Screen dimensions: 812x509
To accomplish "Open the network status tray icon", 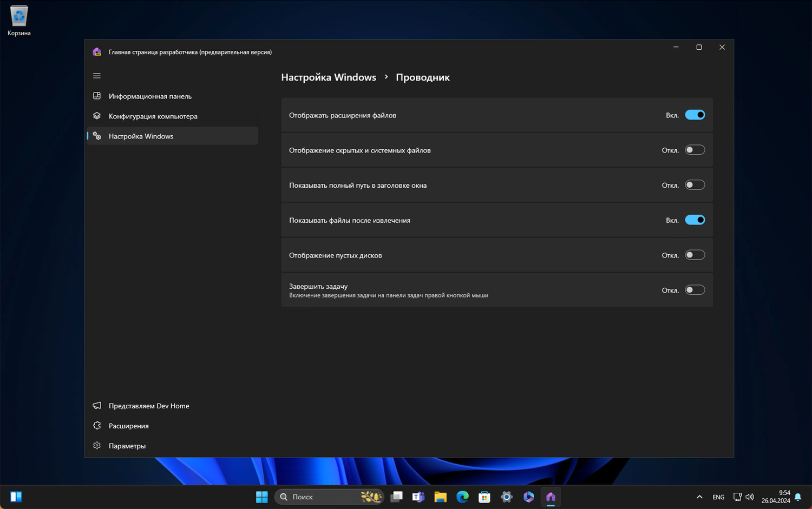I will (737, 497).
